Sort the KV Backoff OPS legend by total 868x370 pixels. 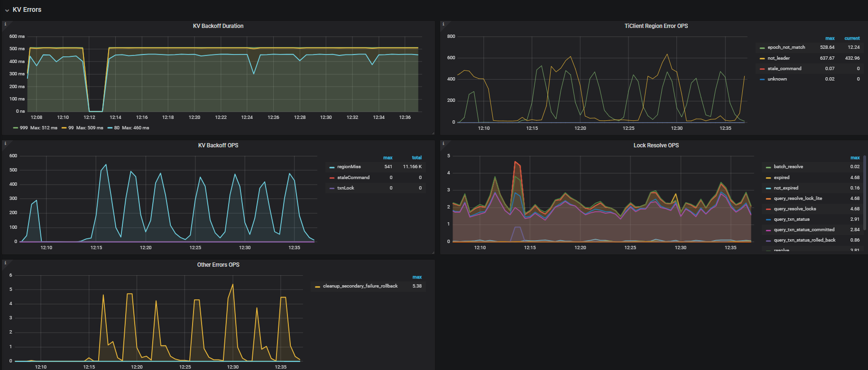(x=416, y=158)
